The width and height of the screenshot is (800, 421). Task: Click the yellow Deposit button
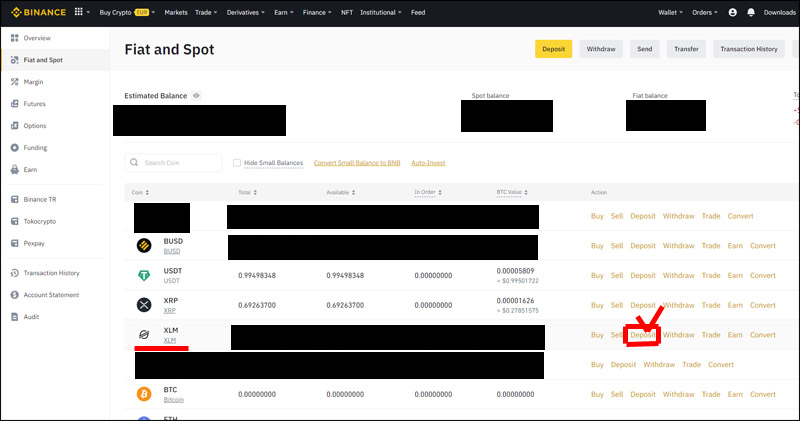tap(554, 49)
